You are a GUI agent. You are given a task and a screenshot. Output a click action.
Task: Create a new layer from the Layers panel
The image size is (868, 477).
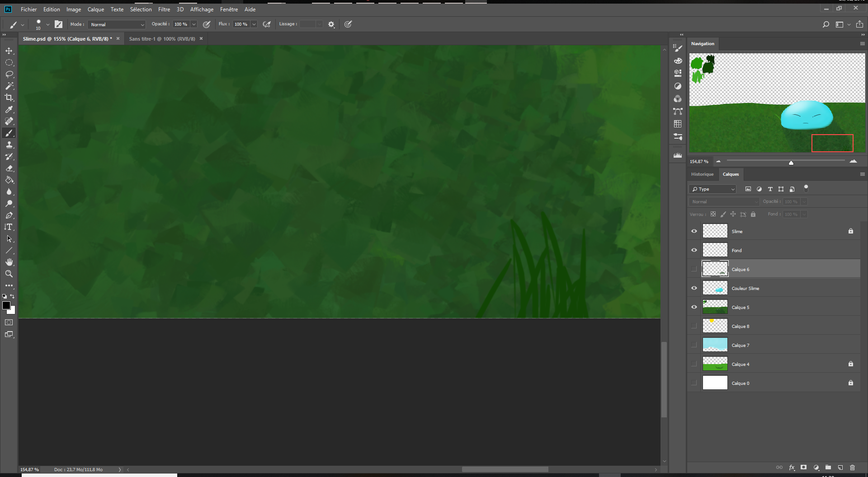point(840,468)
